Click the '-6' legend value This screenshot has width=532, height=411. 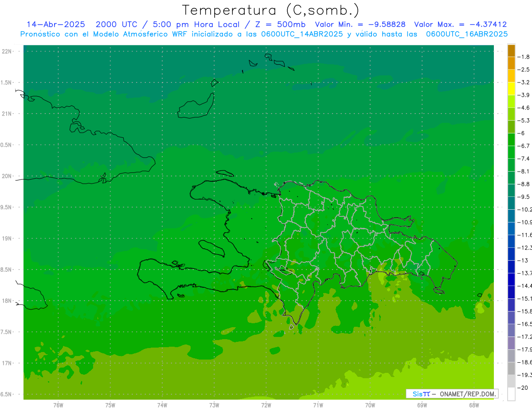click(520, 133)
